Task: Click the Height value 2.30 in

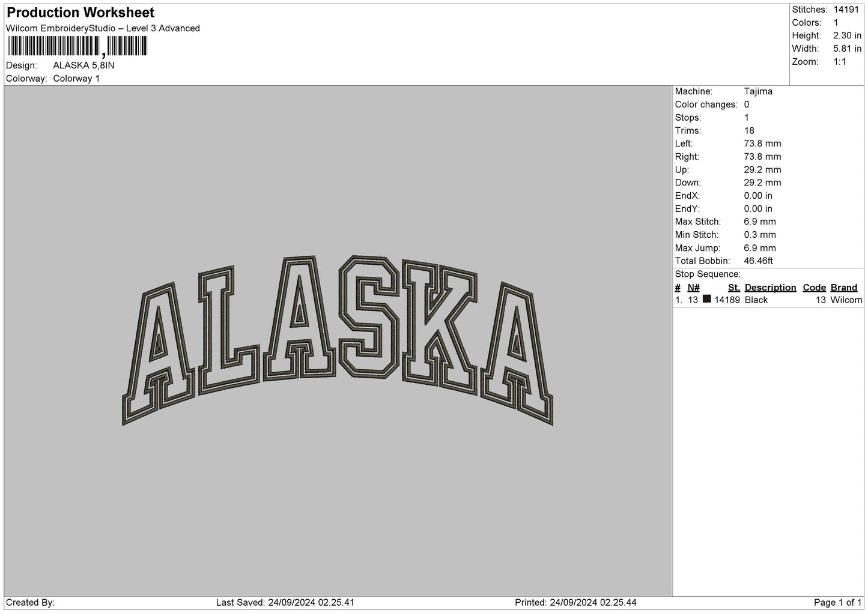Action: point(847,35)
